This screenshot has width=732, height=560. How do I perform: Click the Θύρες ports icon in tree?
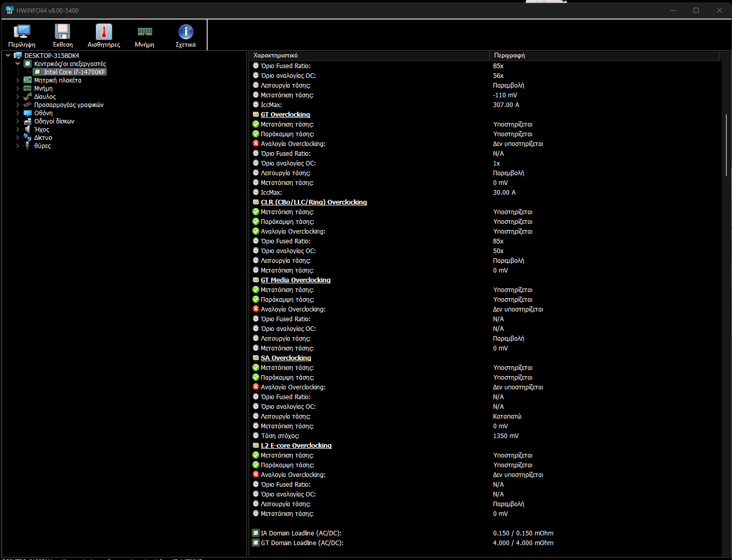point(28,146)
